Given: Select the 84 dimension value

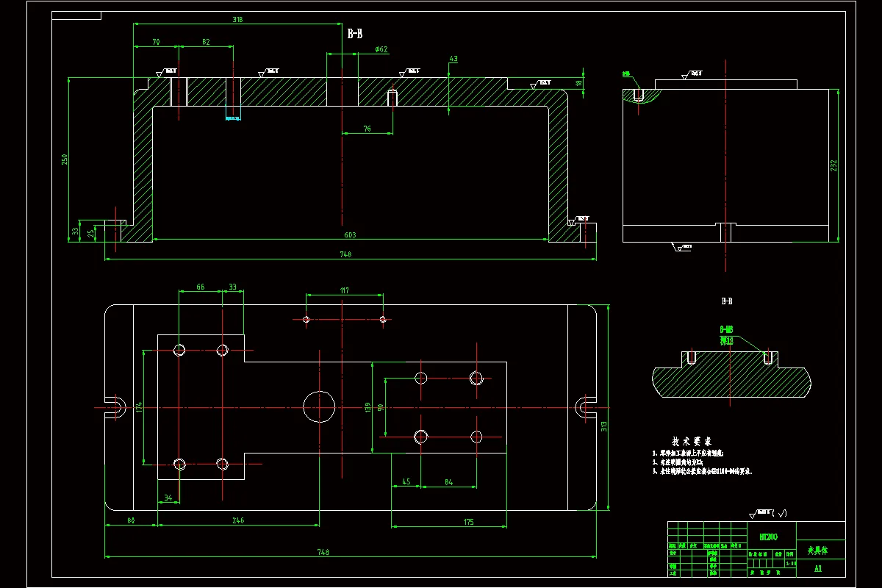Looking at the screenshot, I should [449, 482].
